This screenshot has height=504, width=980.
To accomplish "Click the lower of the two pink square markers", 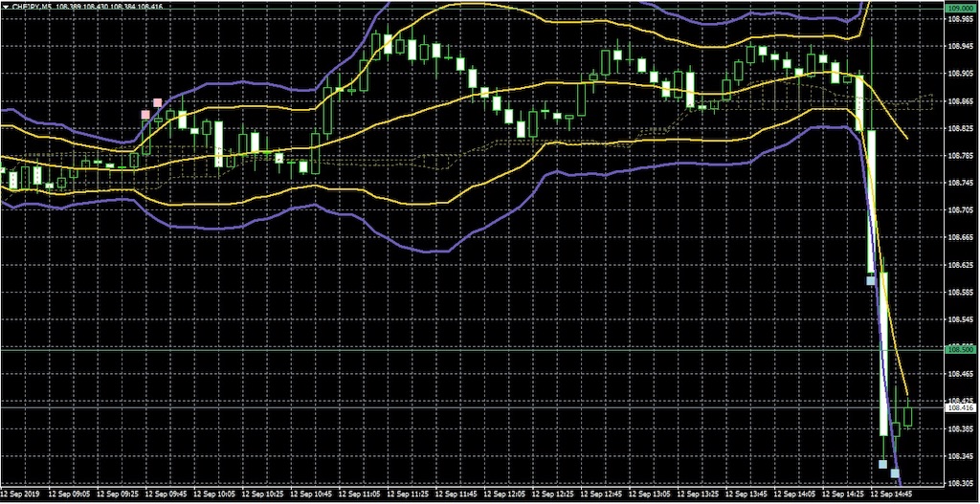I will tap(145, 115).
